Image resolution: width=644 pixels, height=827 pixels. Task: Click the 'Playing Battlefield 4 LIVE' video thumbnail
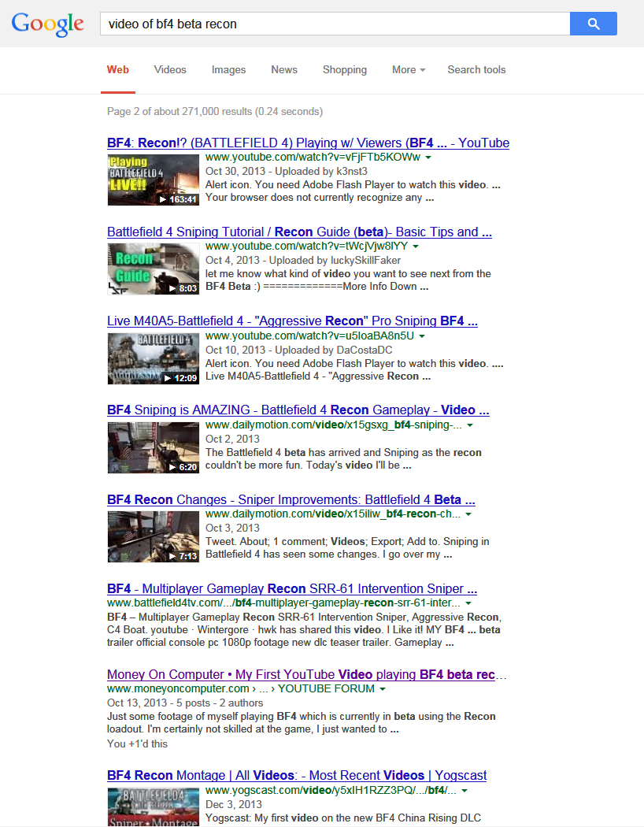coord(154,180)
